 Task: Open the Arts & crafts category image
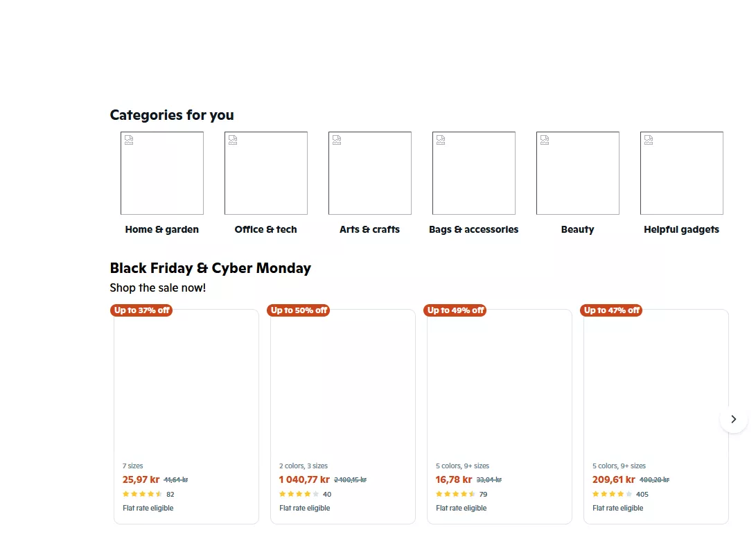tap(370, 173)
